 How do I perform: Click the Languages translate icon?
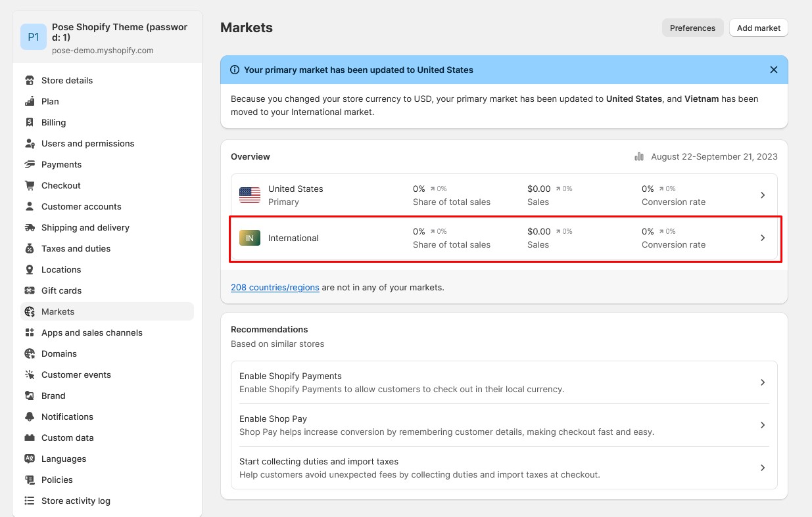click(x=30, y=459)
